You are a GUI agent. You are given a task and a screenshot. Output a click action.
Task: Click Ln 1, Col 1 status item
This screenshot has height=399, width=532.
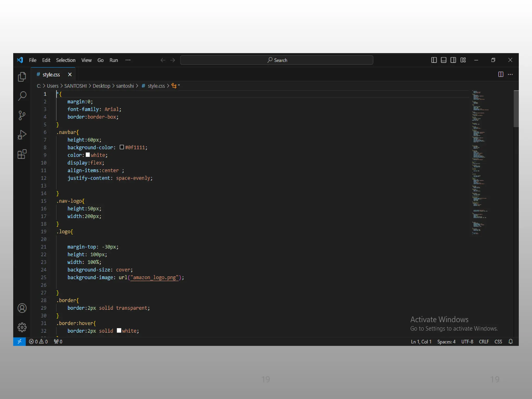coord(421,342)
